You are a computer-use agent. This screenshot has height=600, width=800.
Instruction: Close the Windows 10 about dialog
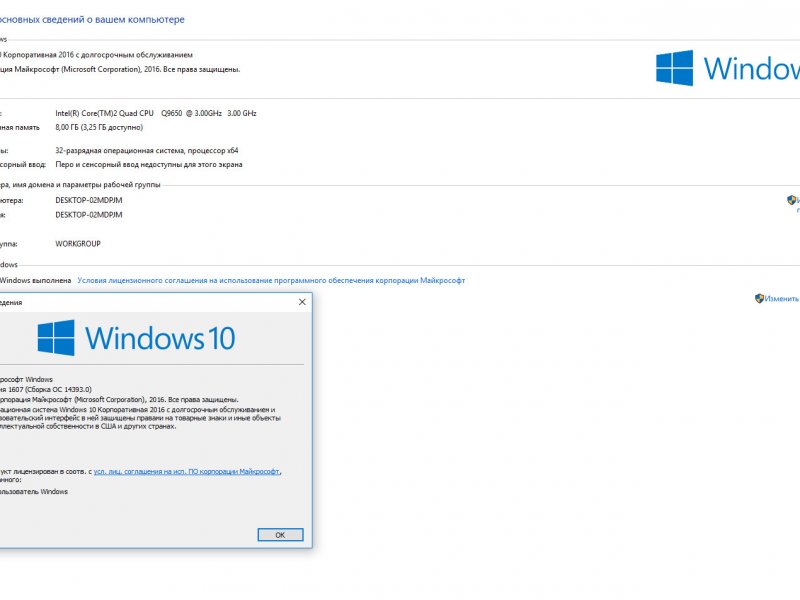[302, 302]
